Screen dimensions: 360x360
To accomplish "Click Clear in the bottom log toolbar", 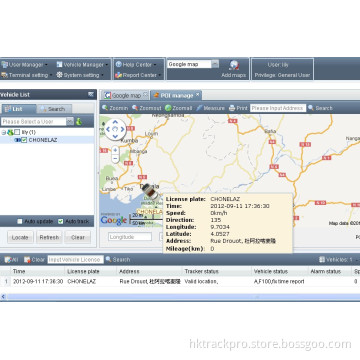I will coord(34,259).
